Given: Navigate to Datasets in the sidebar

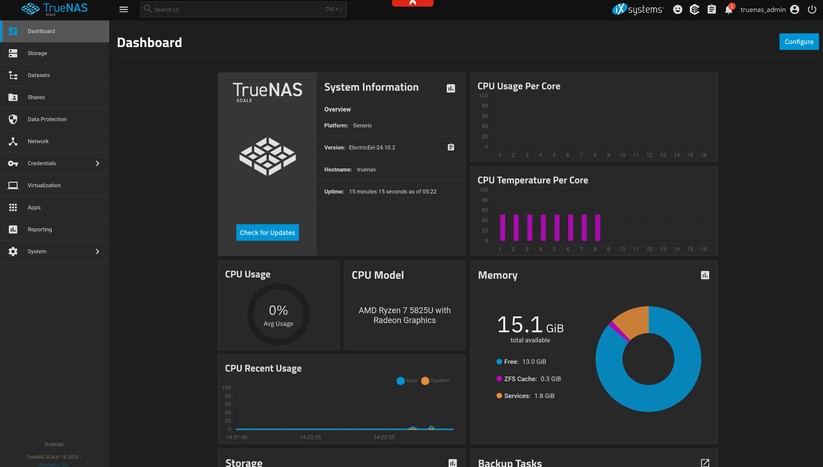Looking at the screenshot, I should (x=38, y=75).
